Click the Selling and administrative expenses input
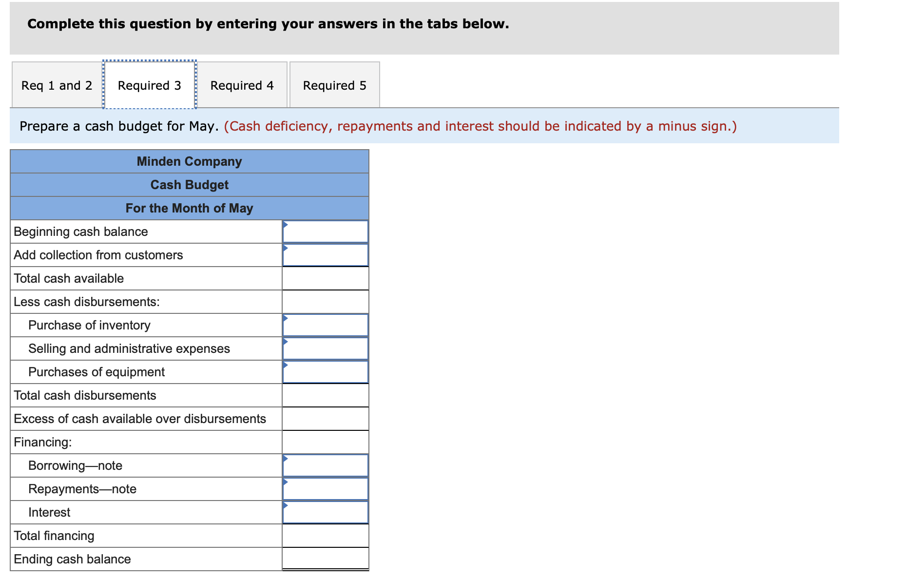 [326, 348]
